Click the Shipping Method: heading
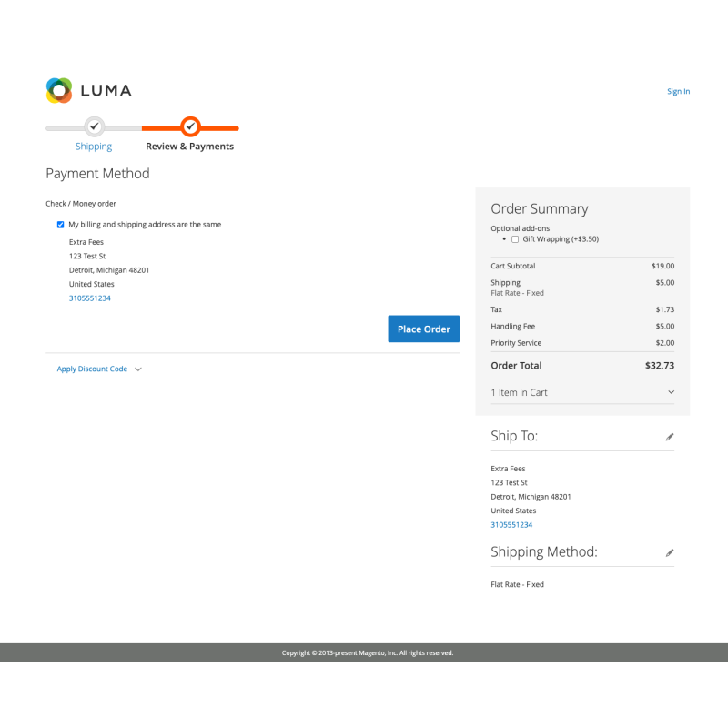The height and width of the screenshot is (728, 728). tap(544, 551)
